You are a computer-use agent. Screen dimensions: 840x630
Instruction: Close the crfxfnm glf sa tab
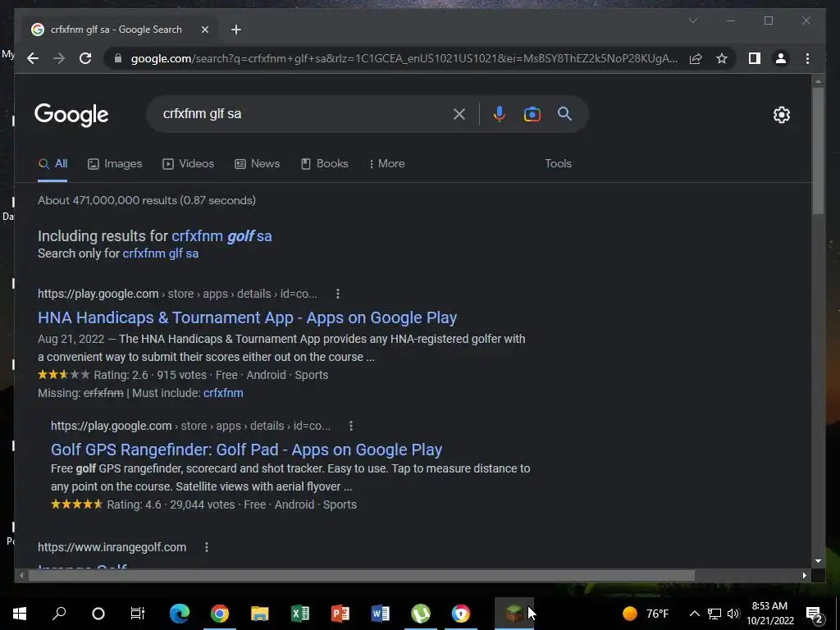point(204,30)
